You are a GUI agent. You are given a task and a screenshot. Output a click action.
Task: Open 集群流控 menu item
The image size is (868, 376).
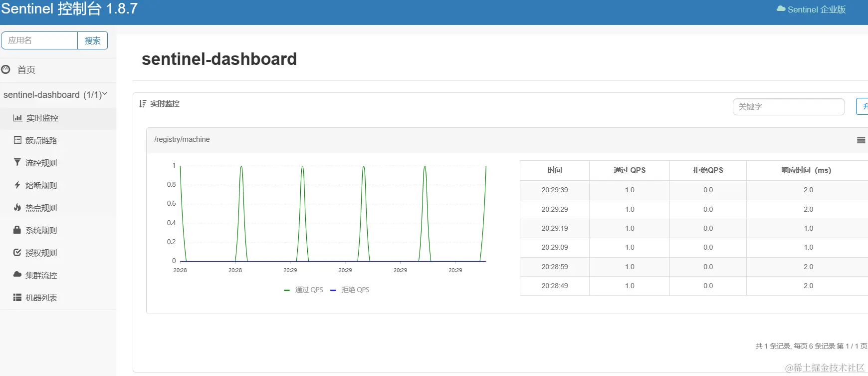(x=58, y=276)
